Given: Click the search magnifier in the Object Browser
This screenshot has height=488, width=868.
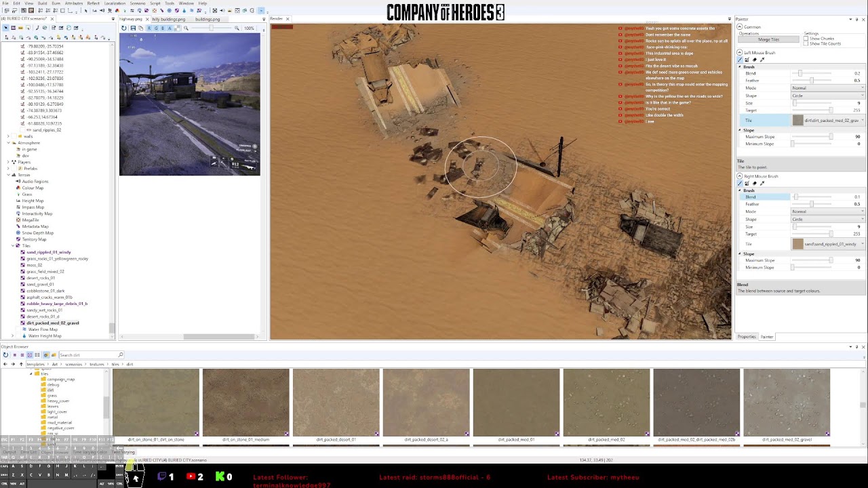Looking at the screenshot, I should pyautogui.click(x=121, y=354).
